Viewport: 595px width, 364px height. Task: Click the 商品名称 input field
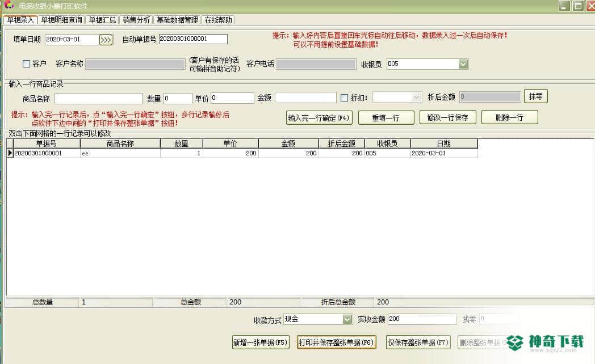click(x=98, y=99)
